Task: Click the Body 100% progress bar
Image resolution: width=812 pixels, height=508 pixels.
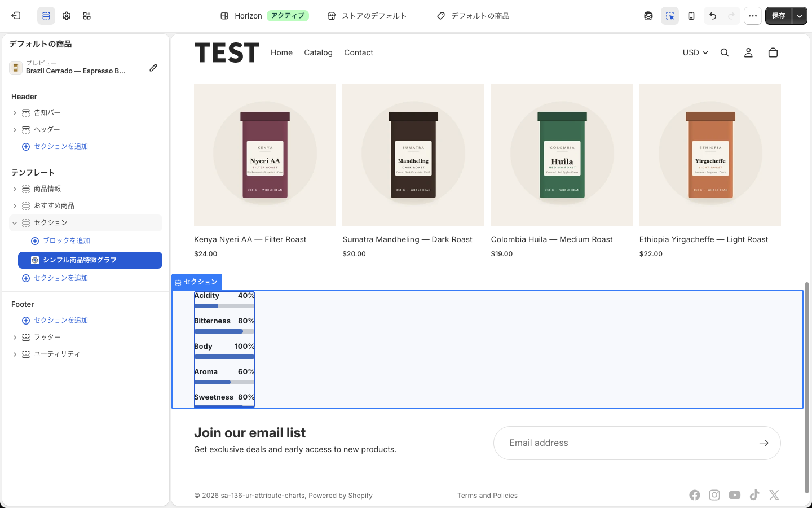Action: [224, 357]
